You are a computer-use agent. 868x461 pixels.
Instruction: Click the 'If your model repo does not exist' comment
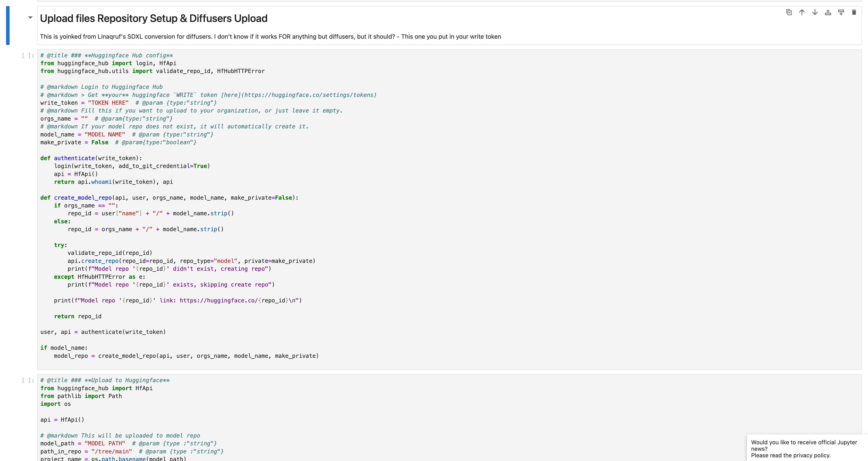[174, 126]
